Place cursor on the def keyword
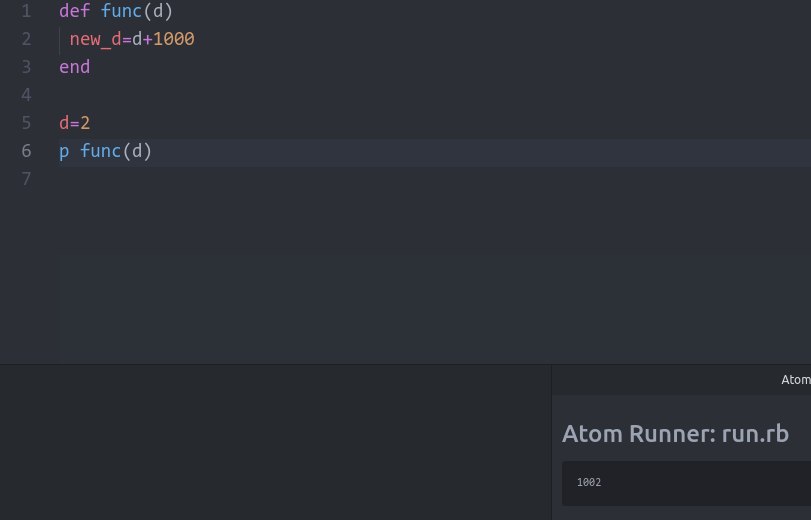This screenshot has height=520, width=811. [74, 11]
